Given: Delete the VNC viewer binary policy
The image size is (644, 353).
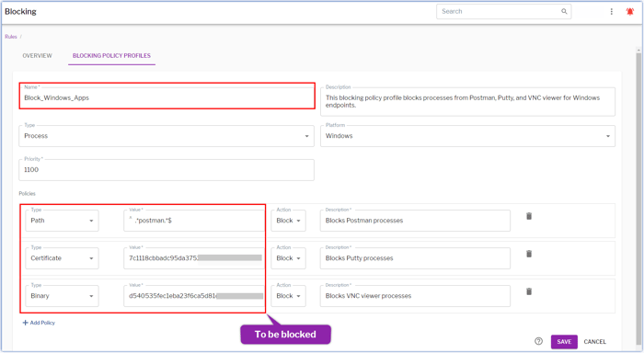Looking at the screenshot, I should [529, 291].
